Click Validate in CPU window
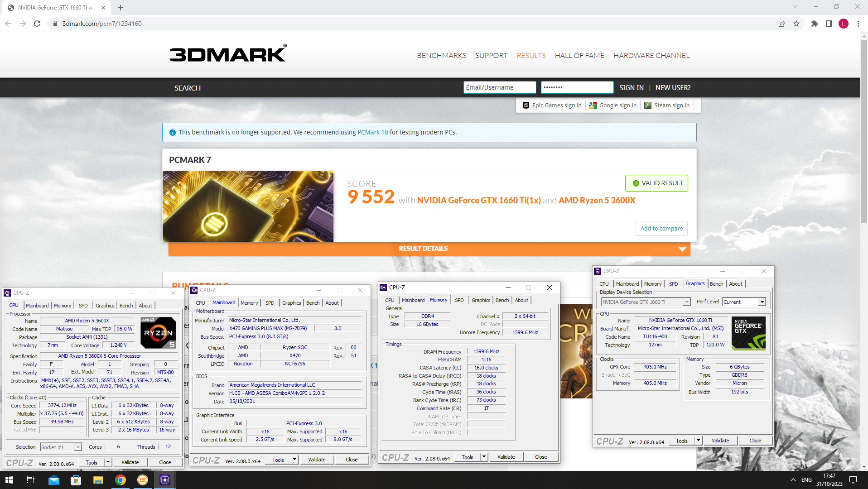The image size is (868, 489). [x=130, y=462]
